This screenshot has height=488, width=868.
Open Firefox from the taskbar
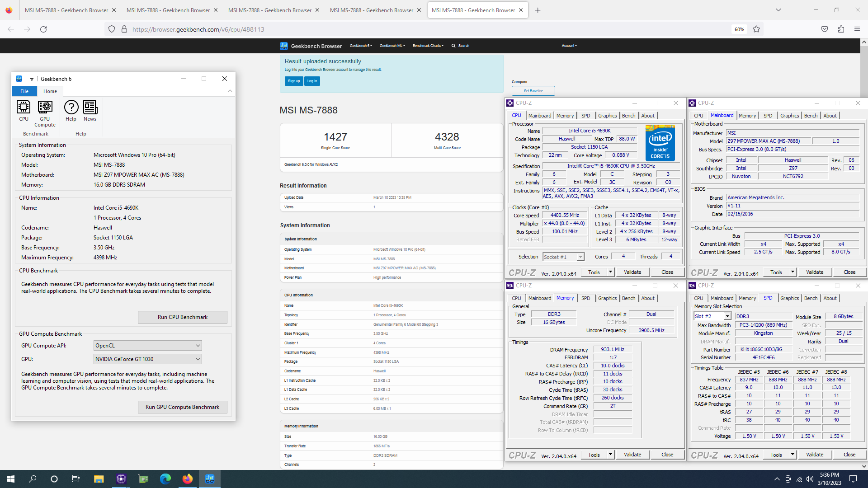(x=187, y=479)
